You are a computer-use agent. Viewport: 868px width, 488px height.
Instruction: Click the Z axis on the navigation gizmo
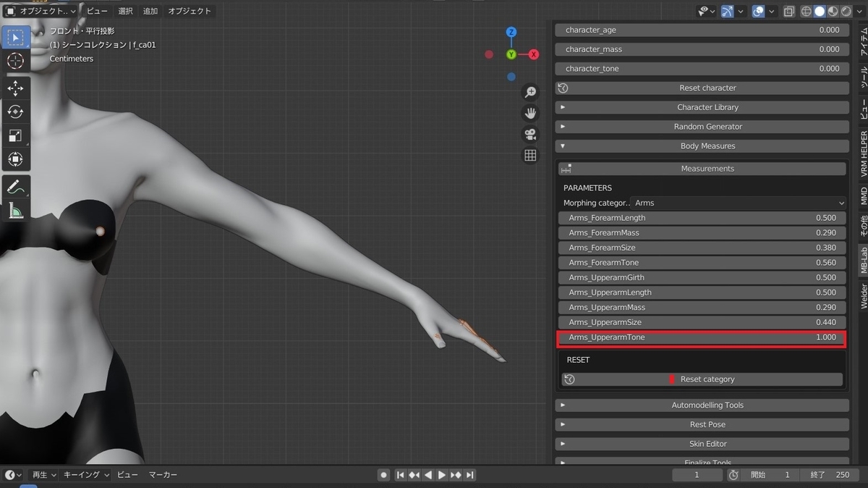pyautogui.click(x=511, y=33)
